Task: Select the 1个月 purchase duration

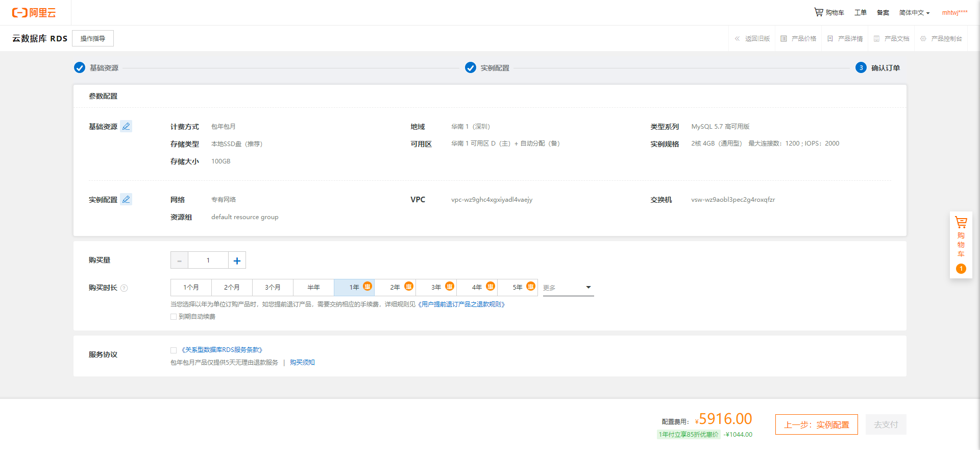Action: pos(191,288)
